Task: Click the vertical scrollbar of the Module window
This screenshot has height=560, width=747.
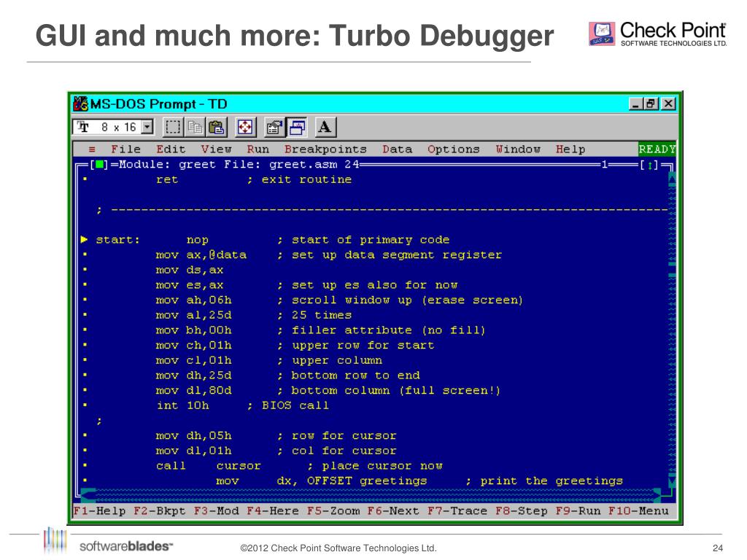Action: point(672,330)
